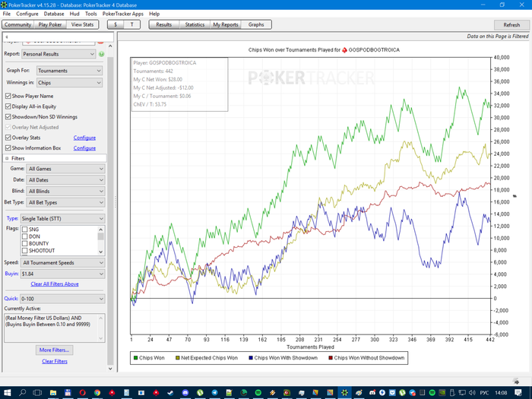Open the Graph For dropdown
This screenshot has height=399, width=532.
coord(69,71)
